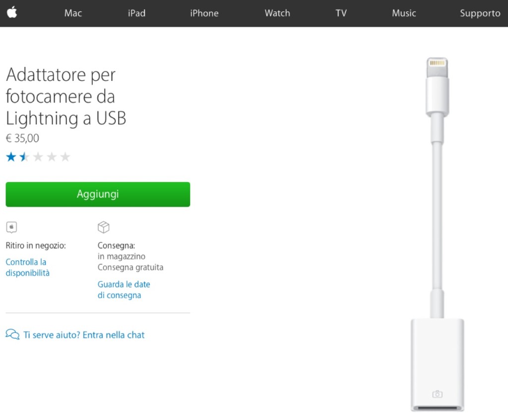Click the Lightning to USB adapter product image

point(437,233)
